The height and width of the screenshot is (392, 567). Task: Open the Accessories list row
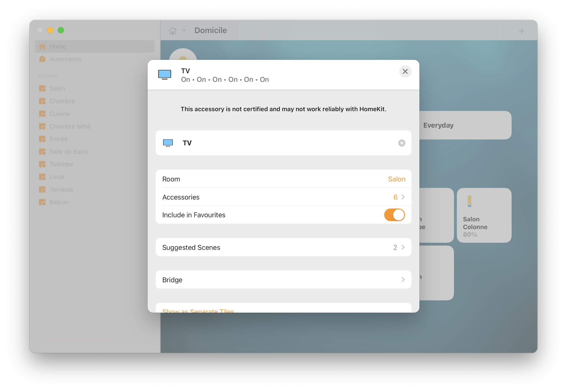coord(283,197)
